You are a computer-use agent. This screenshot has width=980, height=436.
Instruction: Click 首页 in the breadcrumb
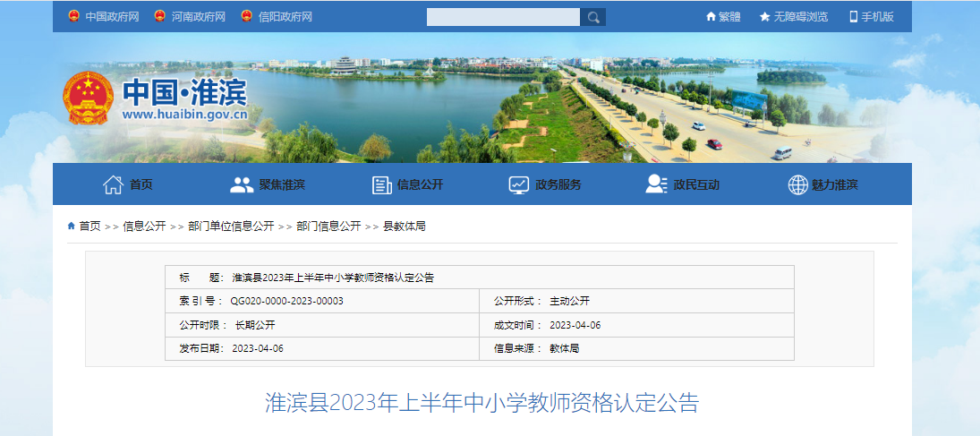89,227
